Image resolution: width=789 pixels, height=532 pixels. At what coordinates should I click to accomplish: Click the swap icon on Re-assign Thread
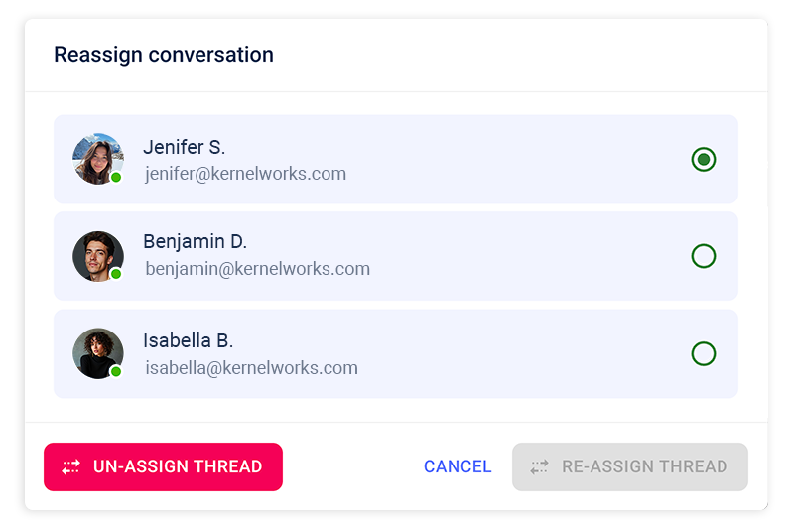tap(539, 466)
